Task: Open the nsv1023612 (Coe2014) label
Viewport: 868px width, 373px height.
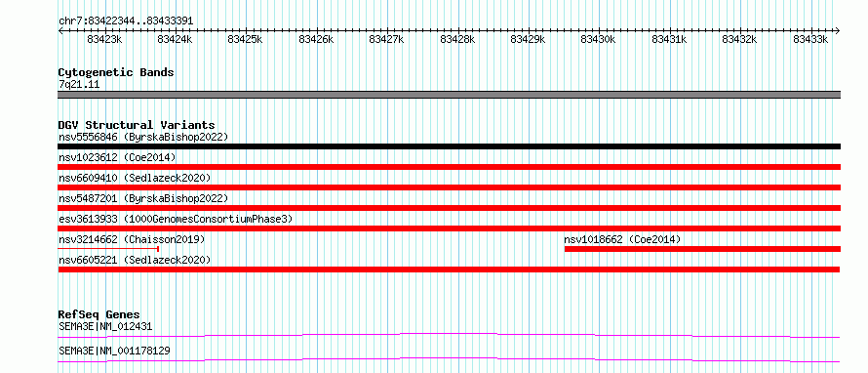Action: (117, 157)
